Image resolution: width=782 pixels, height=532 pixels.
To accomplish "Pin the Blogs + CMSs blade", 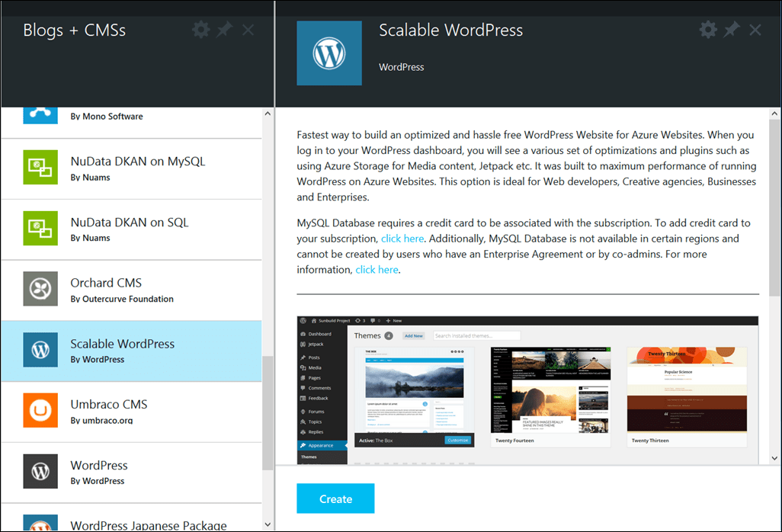I will 224,30.
